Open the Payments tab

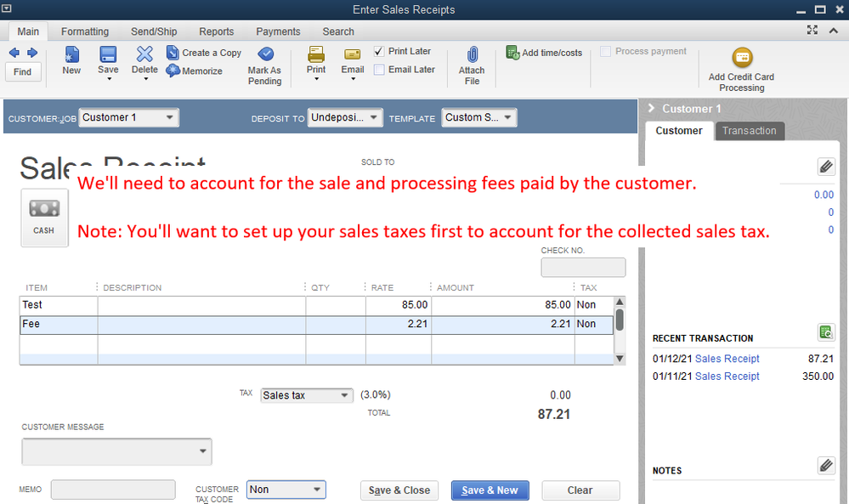pos(278,31)
